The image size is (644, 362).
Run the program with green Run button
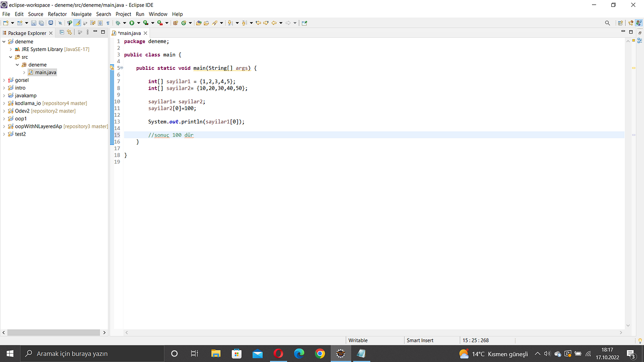click(x=132, y=23)
